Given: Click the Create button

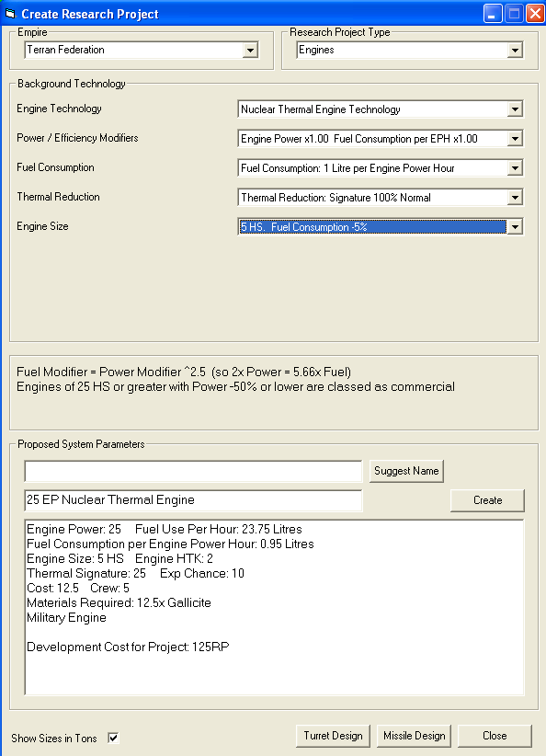Looking at the screenshot, I should [x=487, y=500].
